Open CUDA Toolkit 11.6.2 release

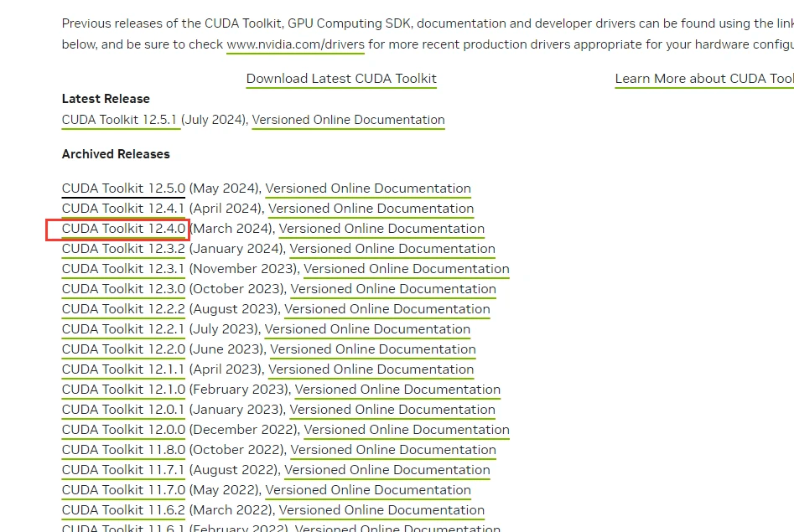[x=123, y=510]
